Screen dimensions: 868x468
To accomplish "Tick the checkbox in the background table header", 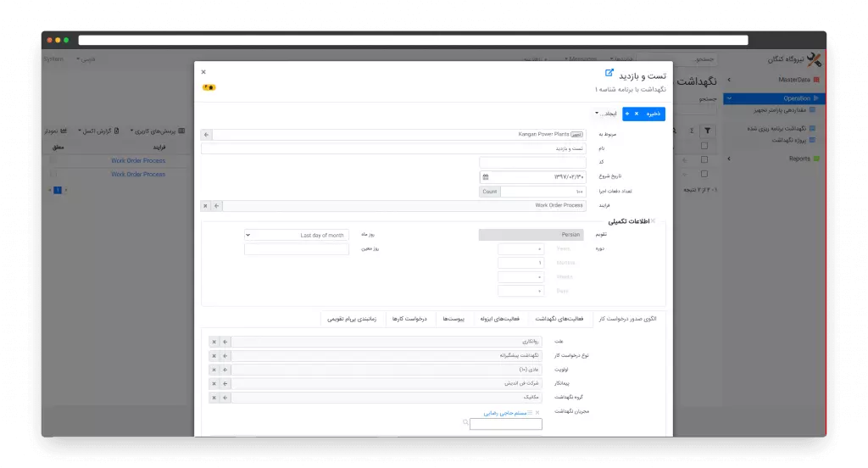I will click(x=704, y=146).
